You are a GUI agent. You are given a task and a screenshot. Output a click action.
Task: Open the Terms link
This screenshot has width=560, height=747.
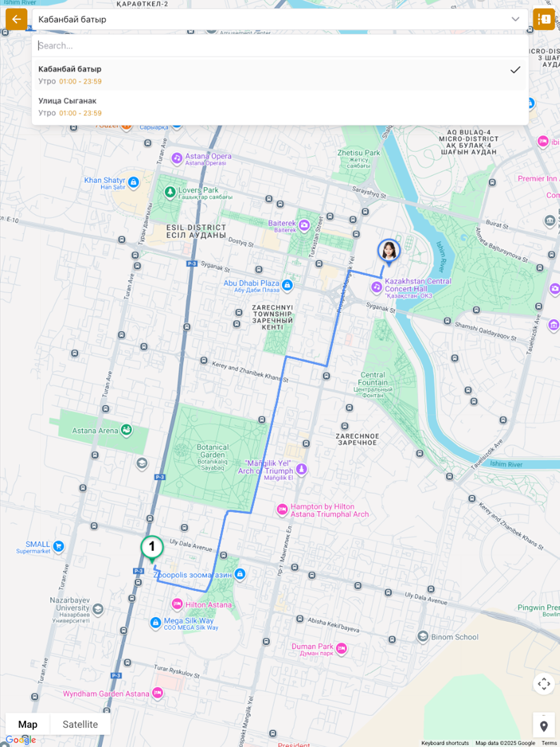coord(549,743)
